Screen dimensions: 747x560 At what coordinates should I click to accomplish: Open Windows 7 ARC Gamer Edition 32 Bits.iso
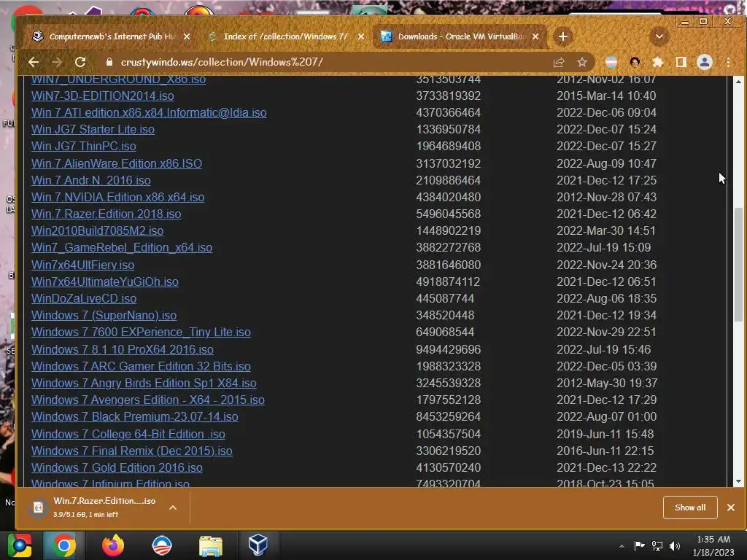pyautogui.click(x=141, y=366)
